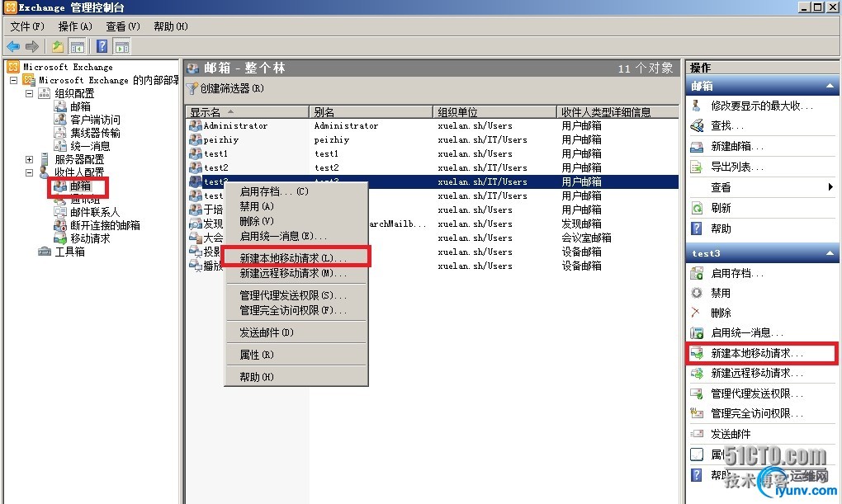Screen dimensions: 842x504
Task: Collapse the 邮箱 actions section header
Action: [829, 86]
